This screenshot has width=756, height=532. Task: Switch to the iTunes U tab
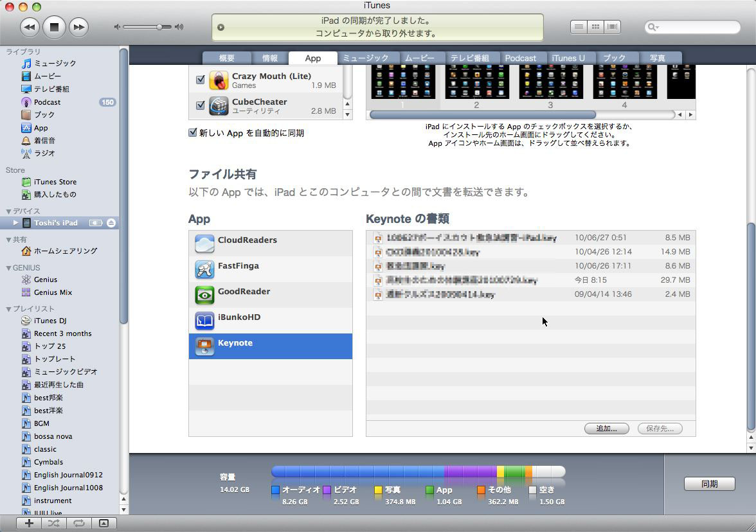(568, 58)
